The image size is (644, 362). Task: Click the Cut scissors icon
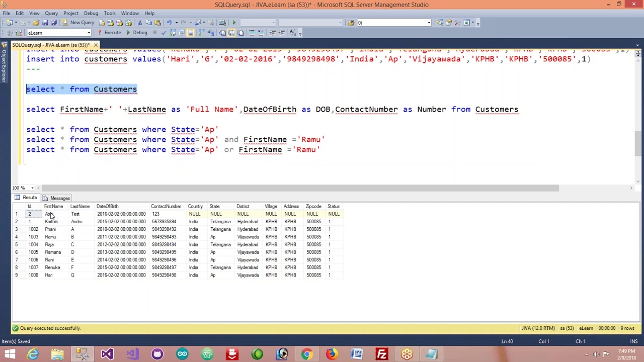[140, 23]
